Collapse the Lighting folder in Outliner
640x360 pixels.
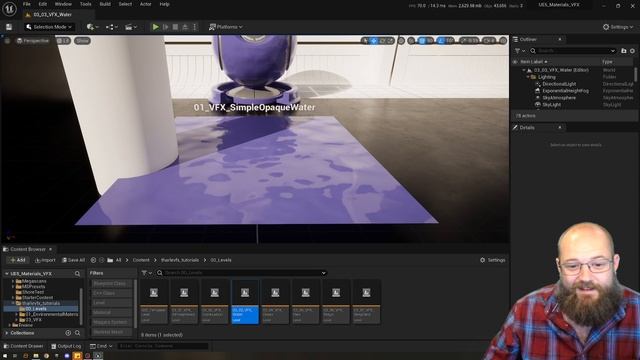click(x=528, y=77)
